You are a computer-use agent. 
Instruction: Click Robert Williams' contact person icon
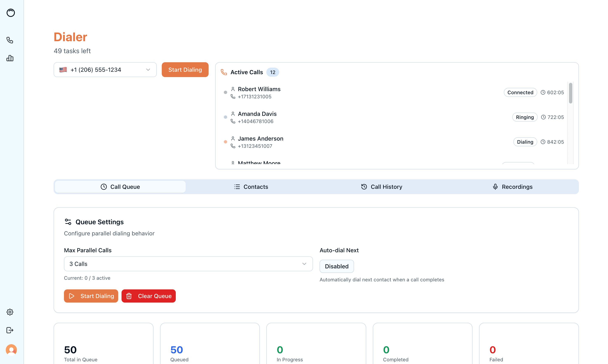pos(233,89)
